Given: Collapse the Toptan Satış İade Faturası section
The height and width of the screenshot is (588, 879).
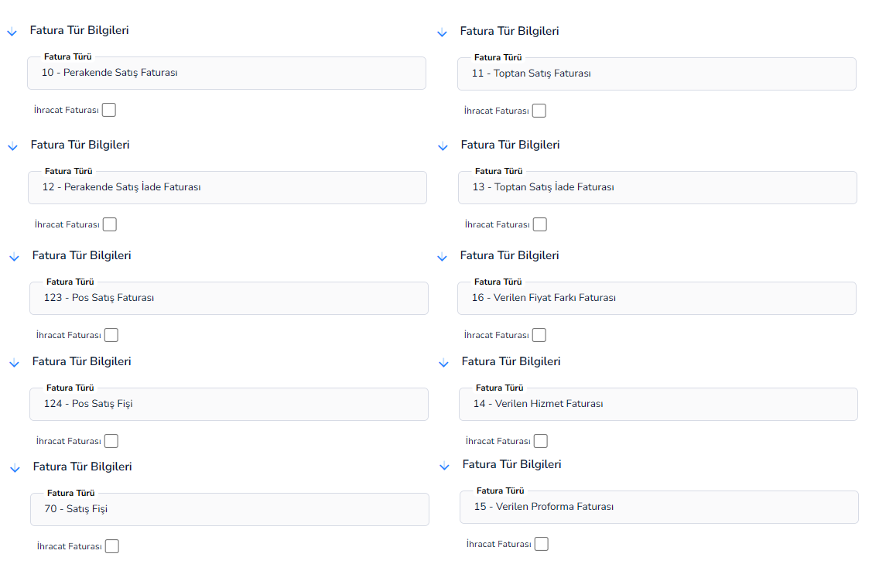Looking at the screenshot, I should (443, 147).
